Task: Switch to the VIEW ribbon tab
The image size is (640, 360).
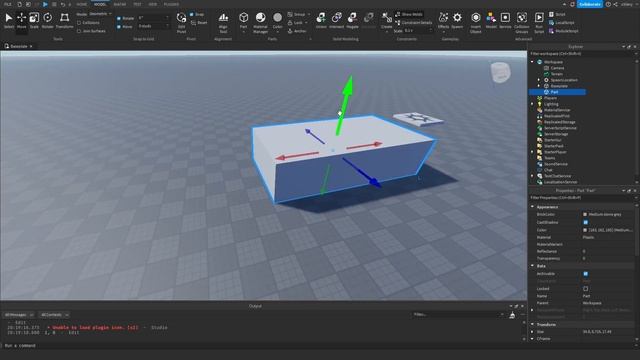Action: pos(153,4)
